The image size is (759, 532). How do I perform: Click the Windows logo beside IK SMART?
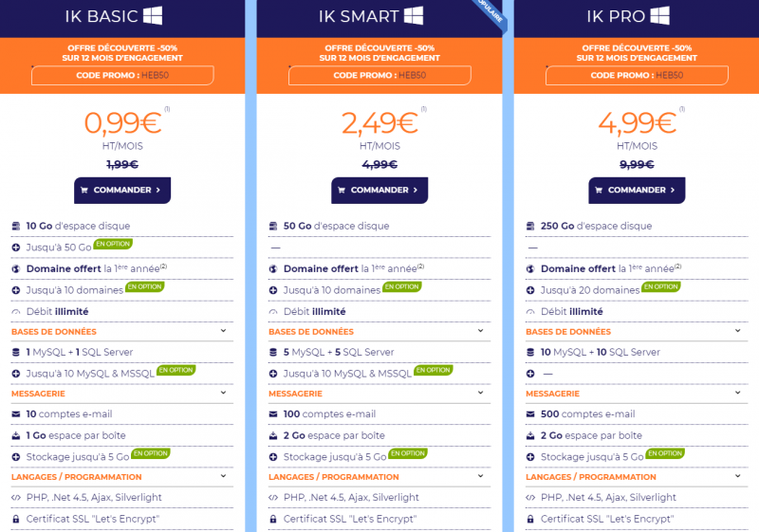[414, 15]
